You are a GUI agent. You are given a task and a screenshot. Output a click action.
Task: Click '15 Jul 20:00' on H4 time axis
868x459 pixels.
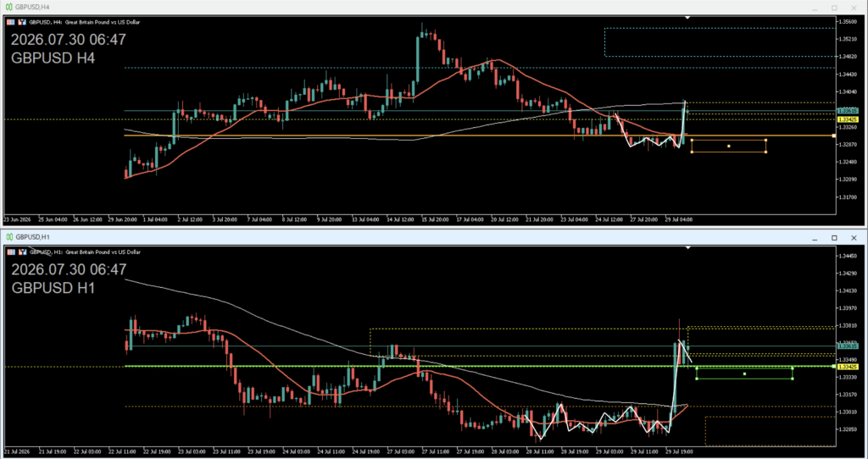tap(435, 219)
